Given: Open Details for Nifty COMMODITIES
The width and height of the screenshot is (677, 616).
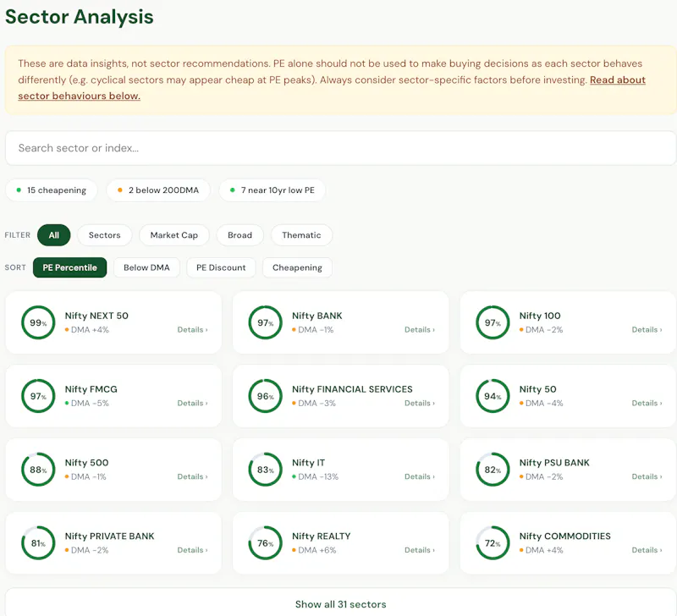Looking at the screenshot, I should (x=647, y=550).
